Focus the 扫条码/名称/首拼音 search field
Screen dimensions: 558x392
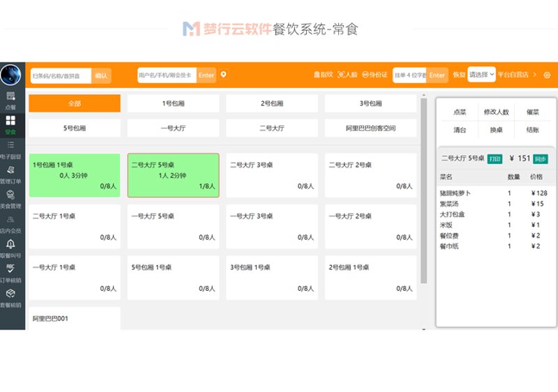61,75
